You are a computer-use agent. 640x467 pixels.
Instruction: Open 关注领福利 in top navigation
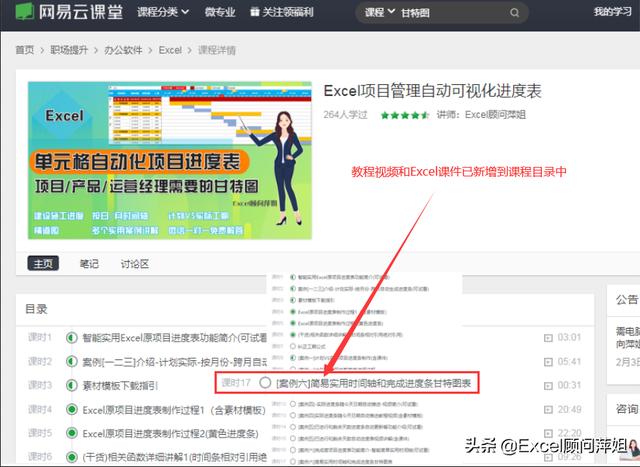[x=287, y=12]
